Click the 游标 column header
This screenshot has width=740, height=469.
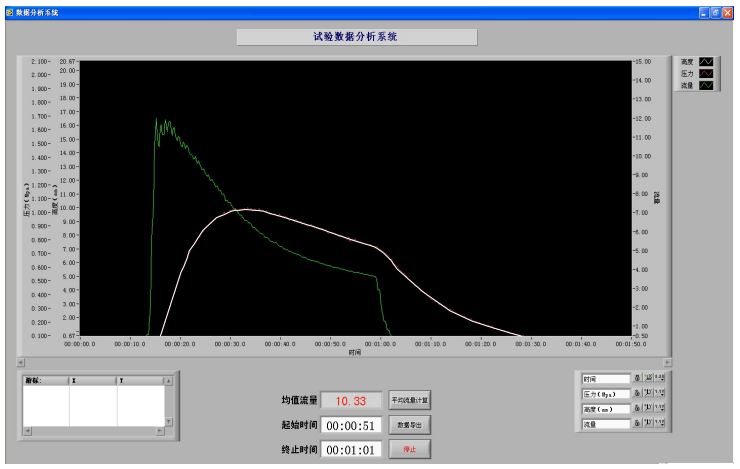point(46,381)
